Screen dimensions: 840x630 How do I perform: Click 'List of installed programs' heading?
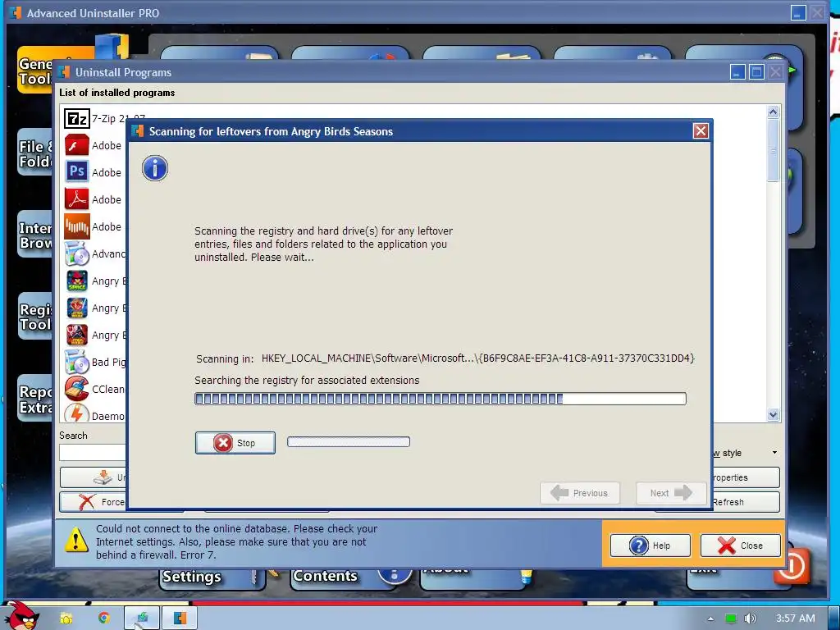point(116,93)
